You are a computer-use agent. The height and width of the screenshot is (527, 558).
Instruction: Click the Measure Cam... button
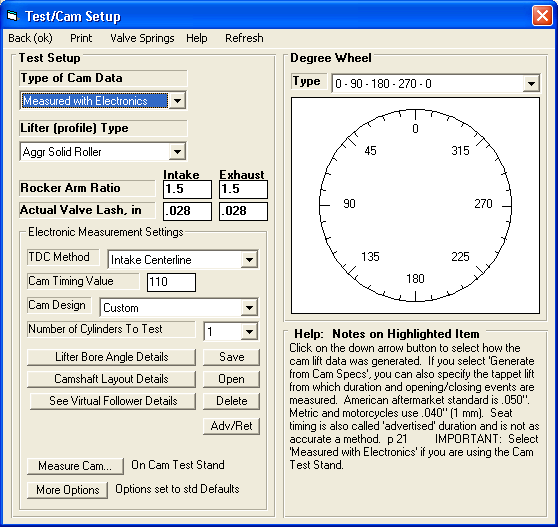coord(75,466)
